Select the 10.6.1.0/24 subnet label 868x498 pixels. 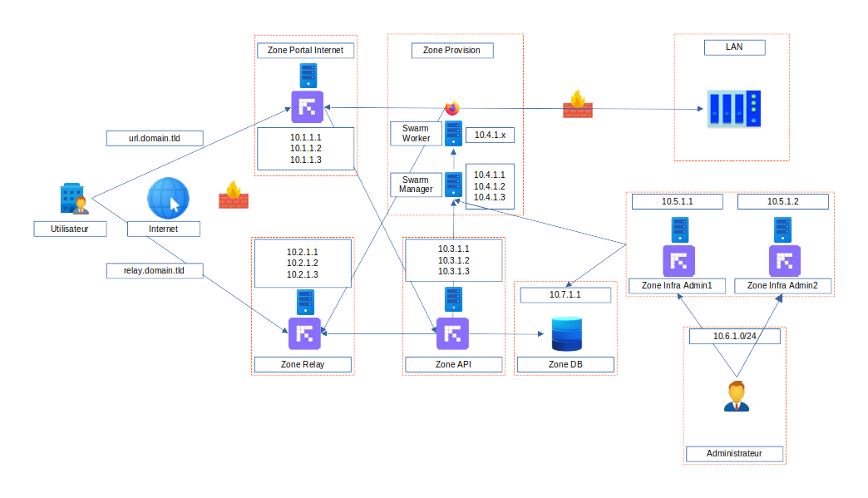click(734, 337)
